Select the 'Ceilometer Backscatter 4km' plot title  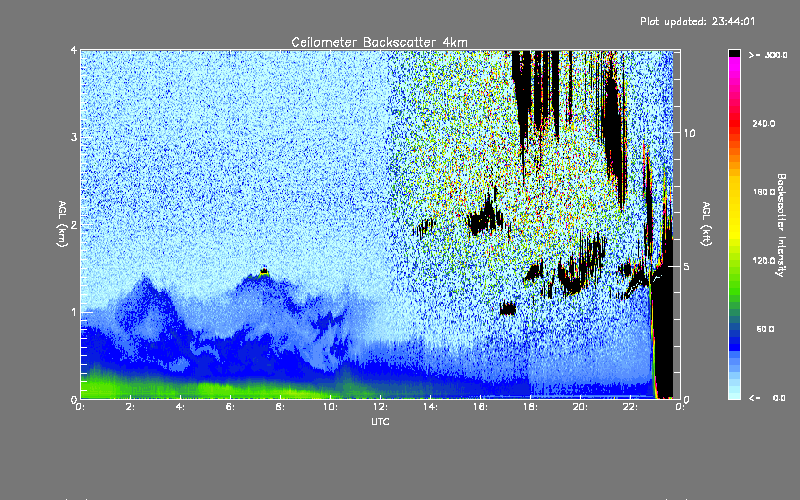379,42
